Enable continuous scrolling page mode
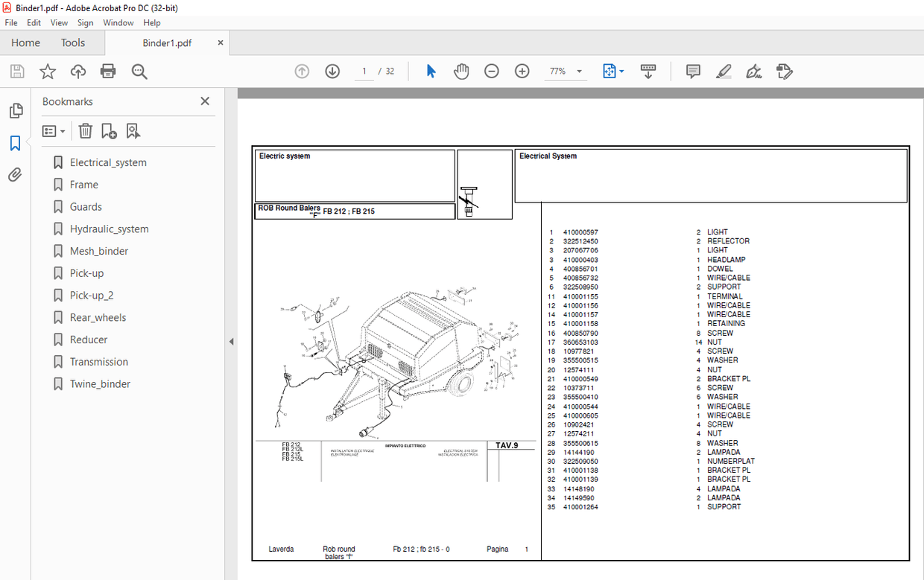Image resolution: width=924 pixels, height=580 pixels. (x=648, y=71)
